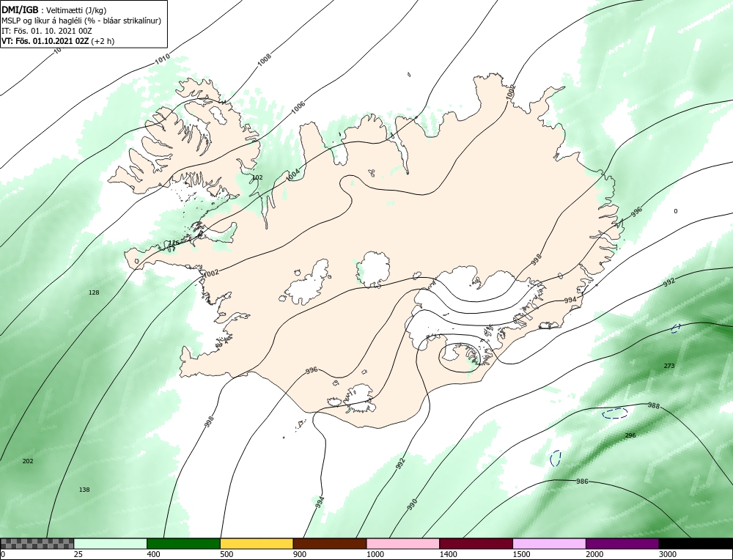Select the legend scale number 1400

(449, 555)
